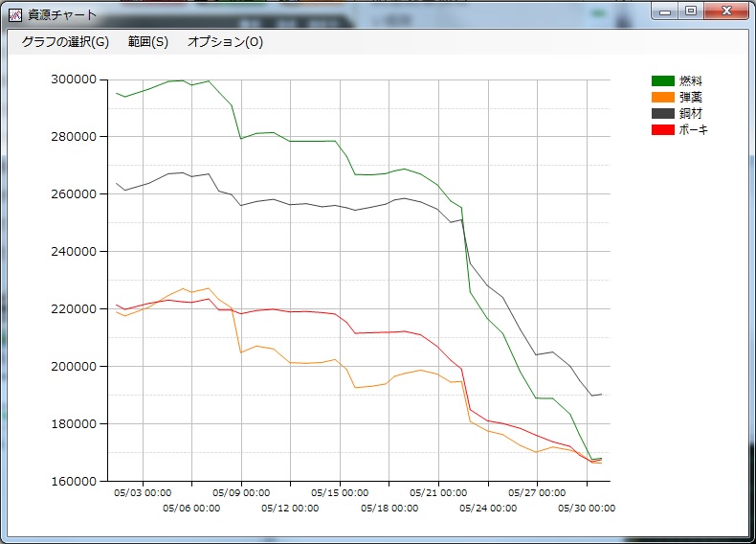Click the 05/12 00:00 date label
This screenshot has height=544, width=756.
click(290, 509)
